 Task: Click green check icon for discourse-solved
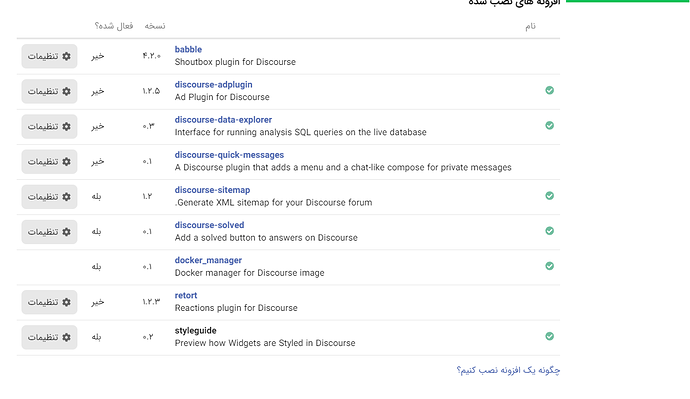pos(550,231)
